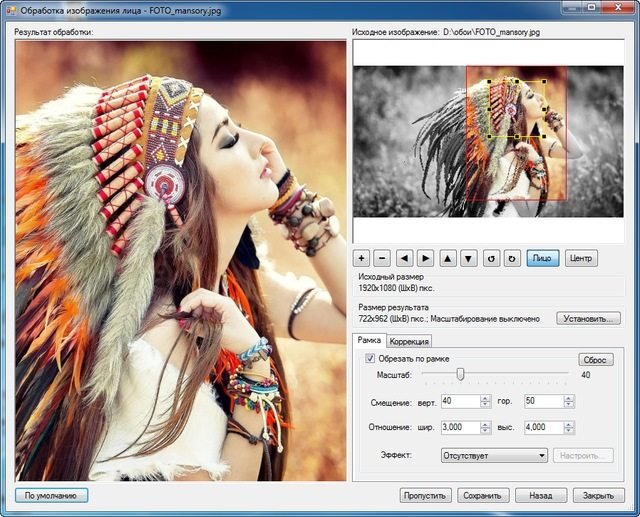
Task: Click the minus zoom-out button
Action: [382, 258]
